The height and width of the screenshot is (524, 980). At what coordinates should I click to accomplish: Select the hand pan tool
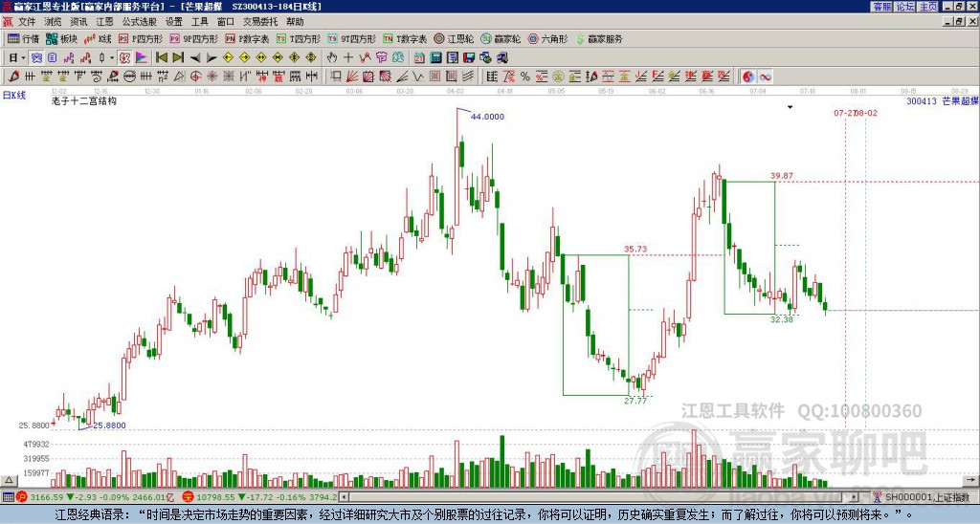[x=332, y=58]
